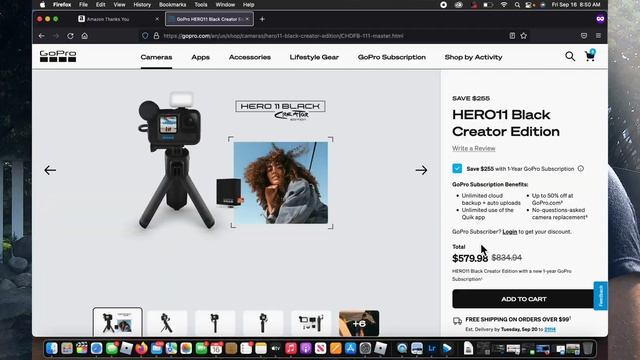Open the Lifestyle Gear navigation menu
640x360 pixels.
[314, 57]
